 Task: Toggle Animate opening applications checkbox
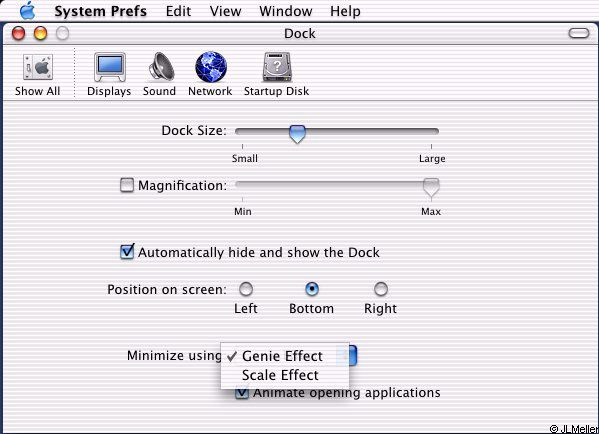tap(242, 393)
